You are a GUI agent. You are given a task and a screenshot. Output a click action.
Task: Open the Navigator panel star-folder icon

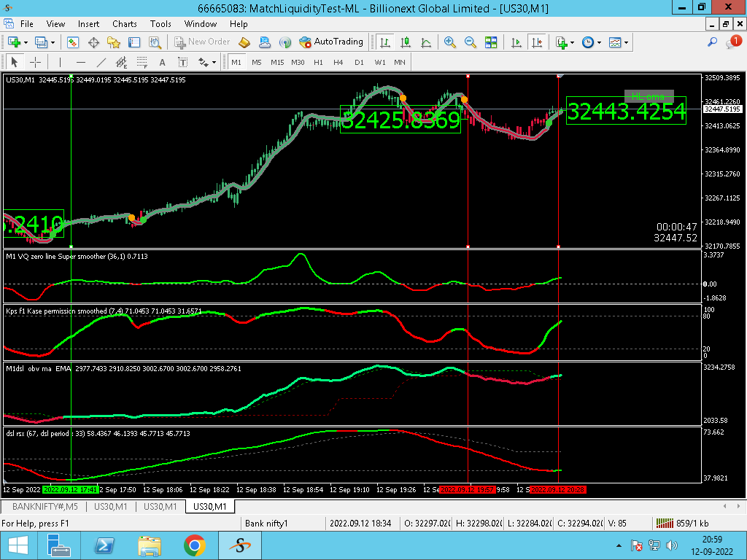114,42
